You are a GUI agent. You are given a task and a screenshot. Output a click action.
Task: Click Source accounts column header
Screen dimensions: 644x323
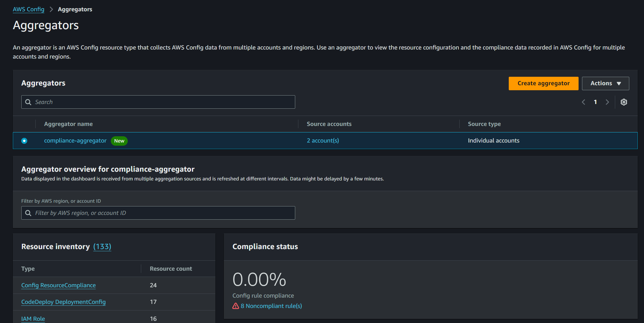(329, 124)
